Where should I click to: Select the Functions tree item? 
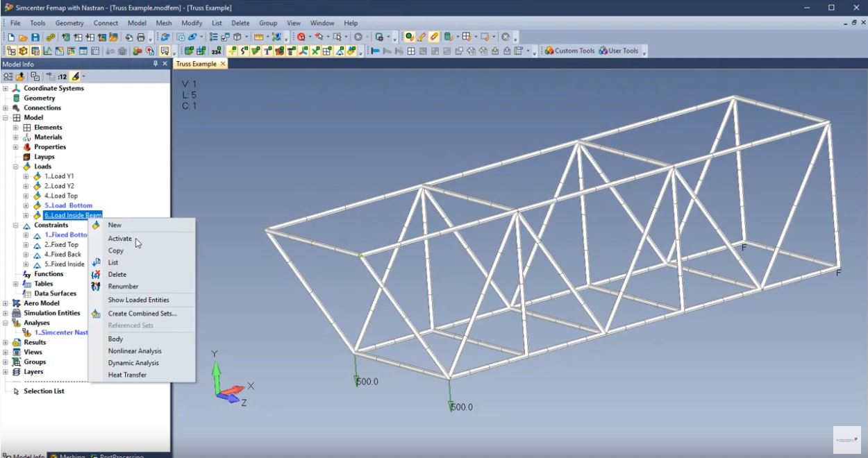tap(49, 274)
